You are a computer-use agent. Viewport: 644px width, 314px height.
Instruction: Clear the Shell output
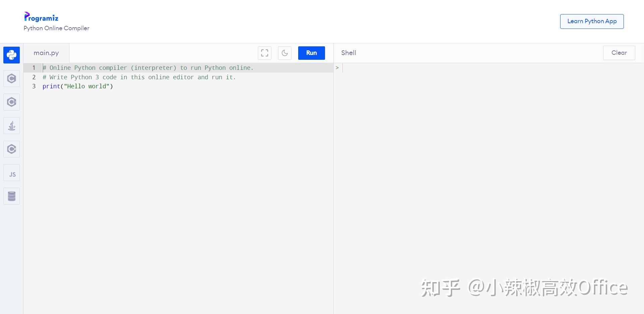[619, 53]
